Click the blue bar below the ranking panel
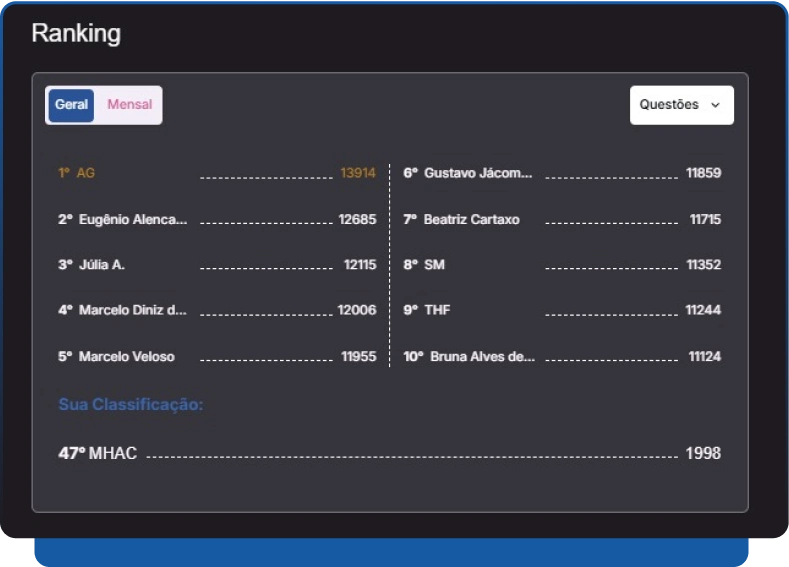 coord(391,552)
